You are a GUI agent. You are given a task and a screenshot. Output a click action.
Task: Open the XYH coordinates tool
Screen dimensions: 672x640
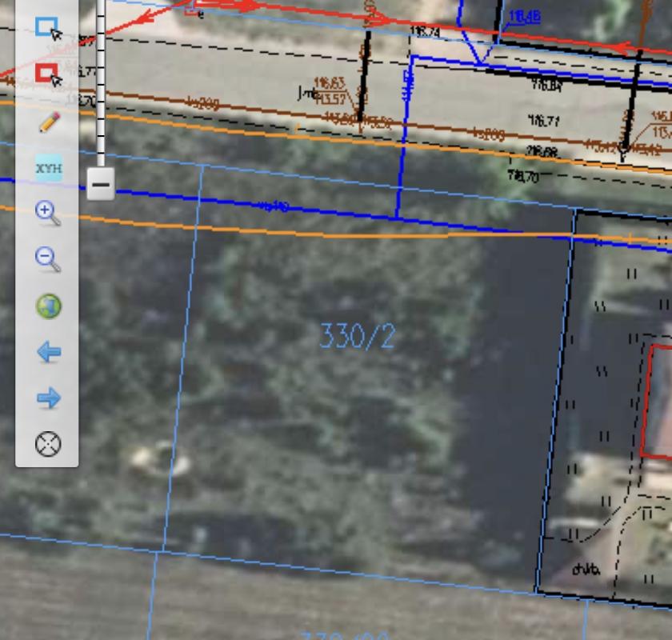(x=48, y=169)
